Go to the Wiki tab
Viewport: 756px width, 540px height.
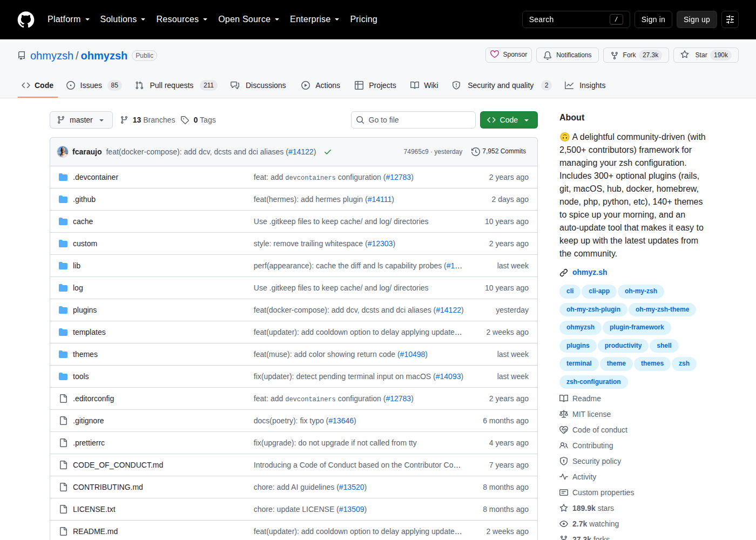click(x=424, y=85)
